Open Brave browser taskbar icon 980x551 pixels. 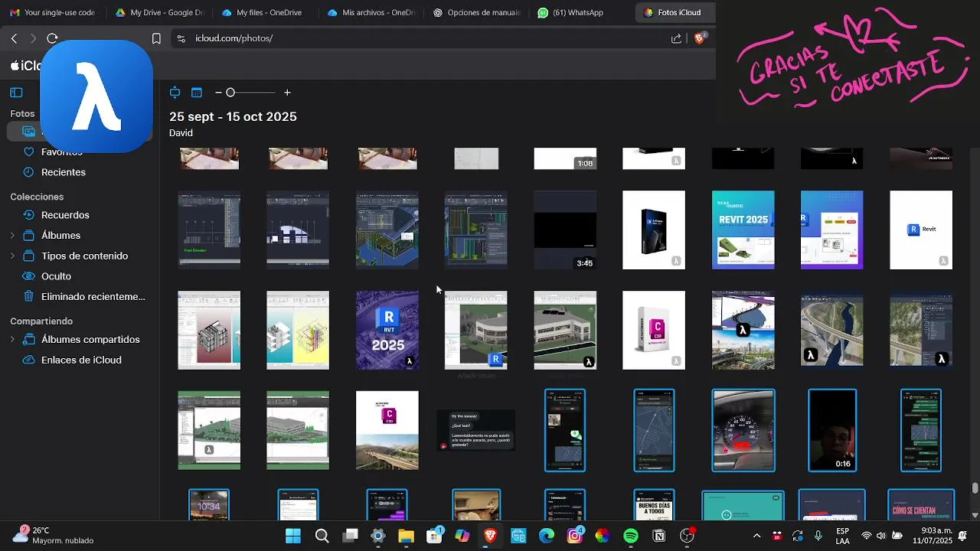point(490,536)
